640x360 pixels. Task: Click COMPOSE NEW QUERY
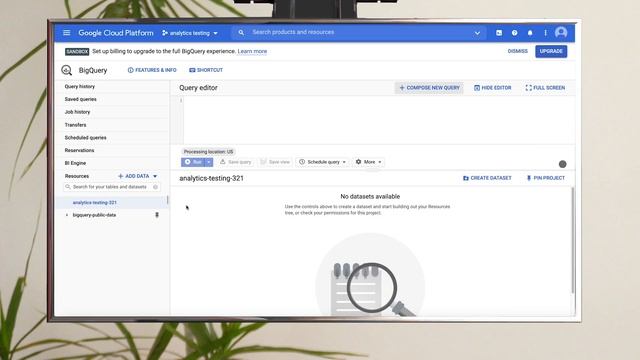[x=429, y=88]
